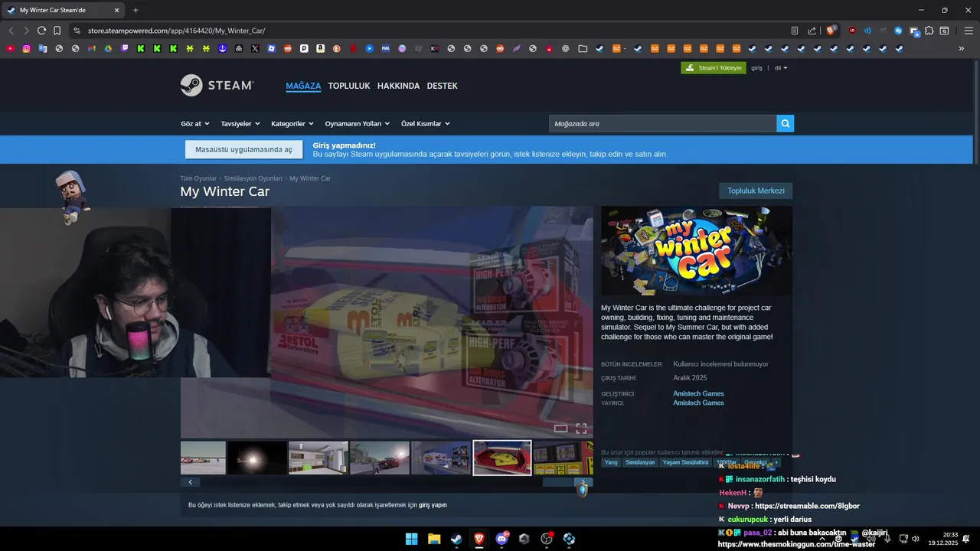Open the MAĞAZA header menu
The image size is (980, 551).
[x=303, y=86]
